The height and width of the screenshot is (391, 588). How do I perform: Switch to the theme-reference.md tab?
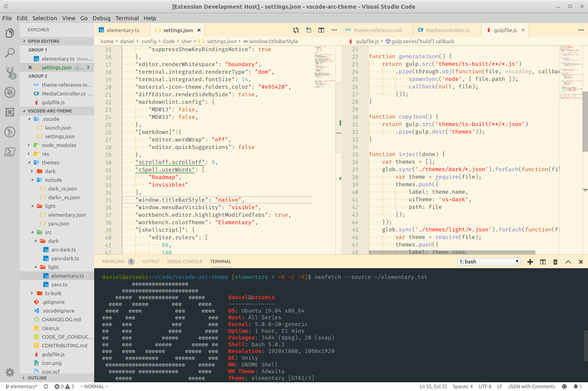(x=377, y=30)
